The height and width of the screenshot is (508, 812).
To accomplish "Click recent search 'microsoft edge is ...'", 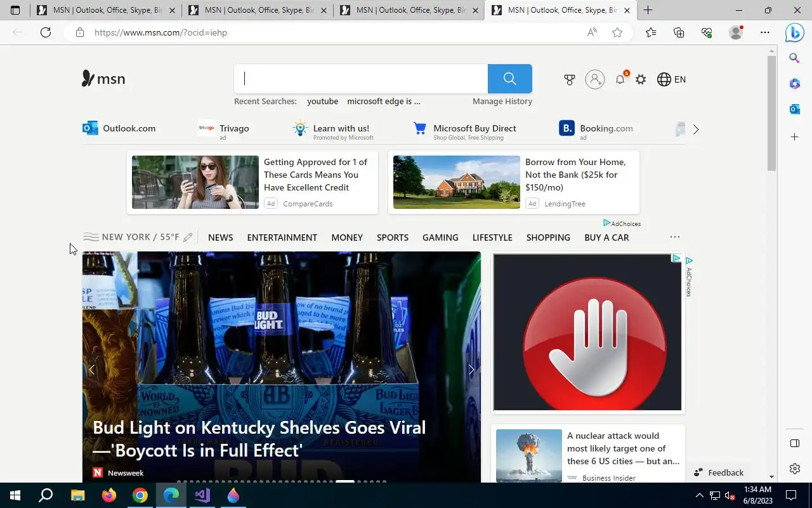I will pyautogui.click(x=384, y=101).
